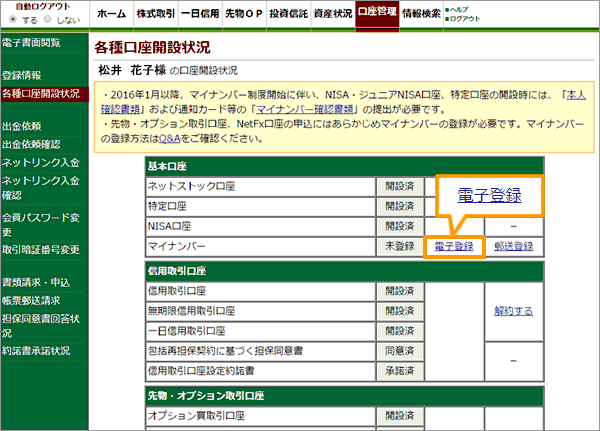The height and width of the screenshot is (431, 600).
Task: Click the 各種口座開設状況 page title
Action: tap(152, 48)
